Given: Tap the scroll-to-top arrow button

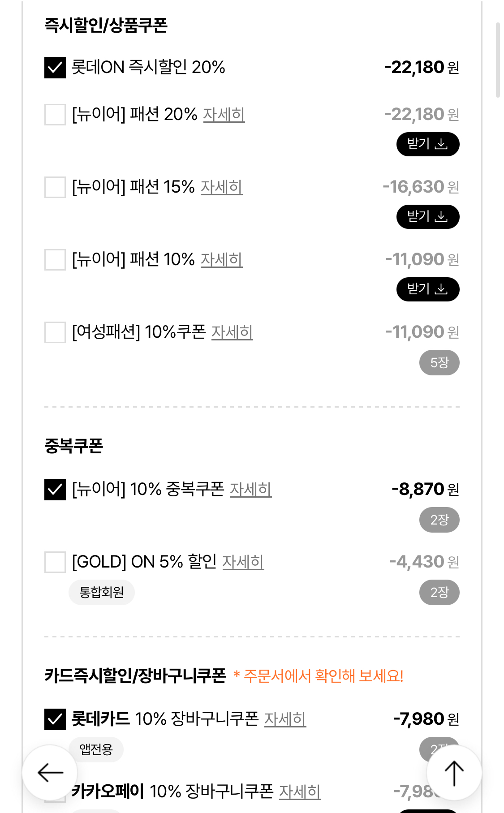Looking at the screenshot, I should click(x=454, y=772).
